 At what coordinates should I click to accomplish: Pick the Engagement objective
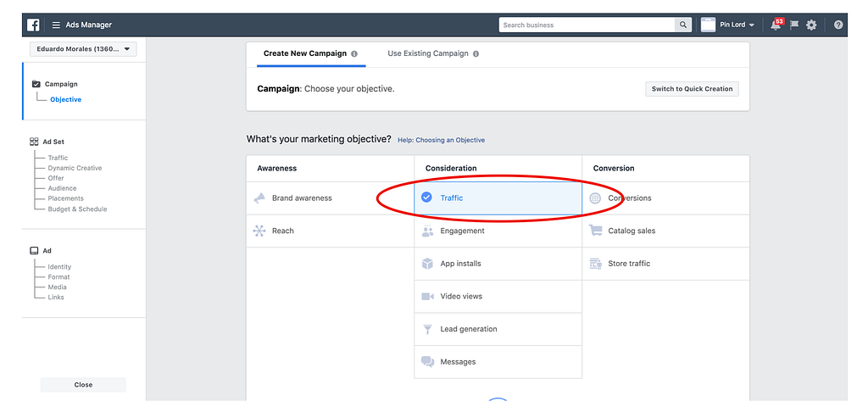click(x=462, y=231)
